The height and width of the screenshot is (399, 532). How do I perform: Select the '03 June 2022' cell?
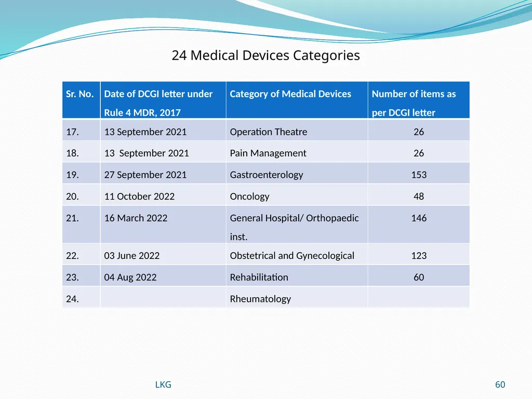(163, 254)
